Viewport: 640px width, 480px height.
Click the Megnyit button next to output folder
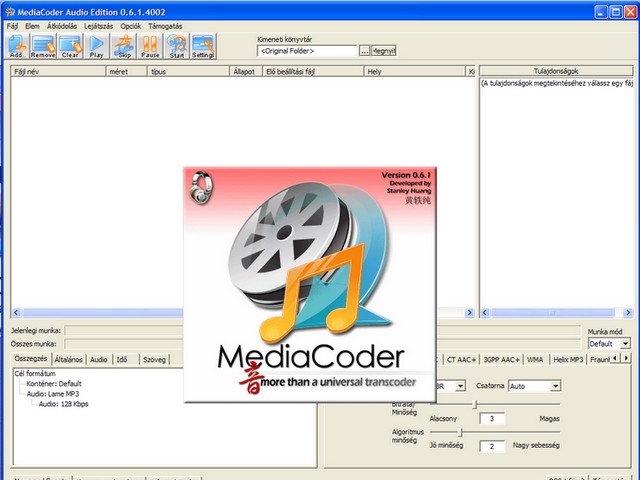click(x=384, y=51)
